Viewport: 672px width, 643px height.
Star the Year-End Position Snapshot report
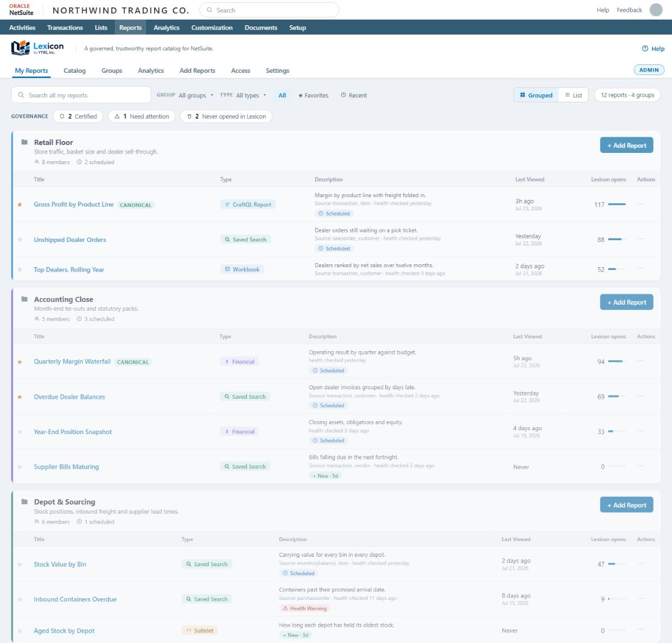20,432
